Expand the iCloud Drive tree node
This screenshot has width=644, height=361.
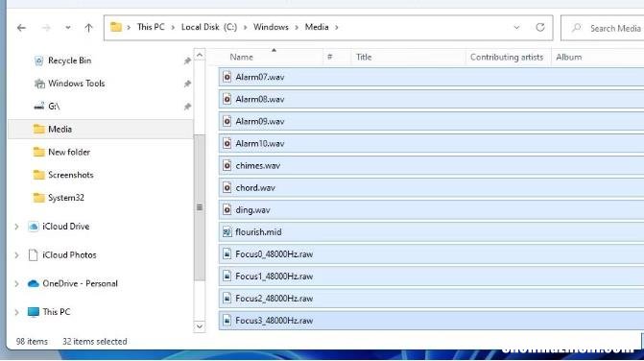(16, 227)
